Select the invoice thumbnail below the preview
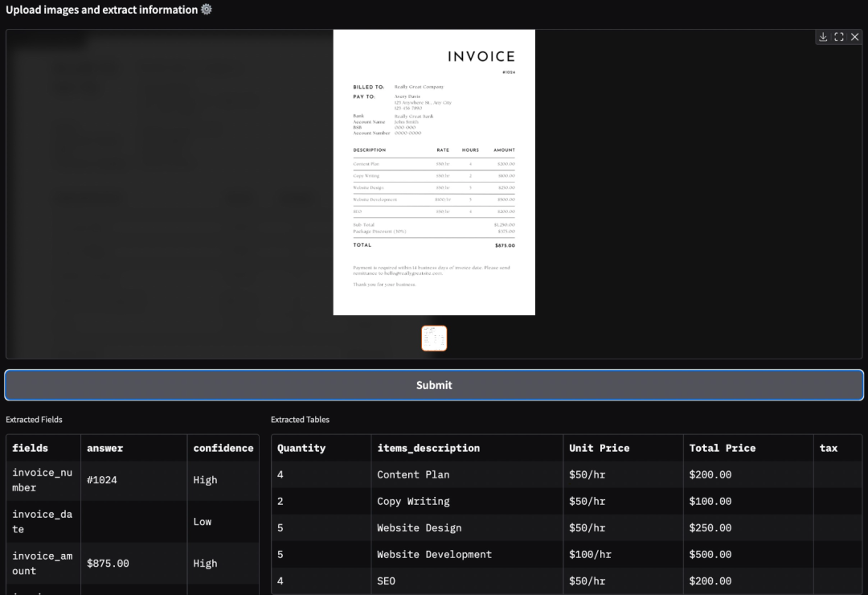This screenshot has height=595, width=868. point(434,339)
